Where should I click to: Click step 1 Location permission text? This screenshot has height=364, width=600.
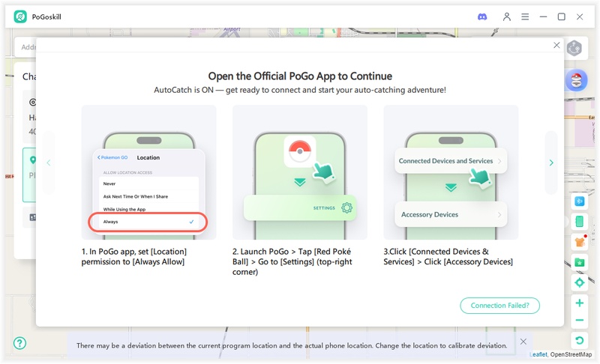tap(134, 257)
